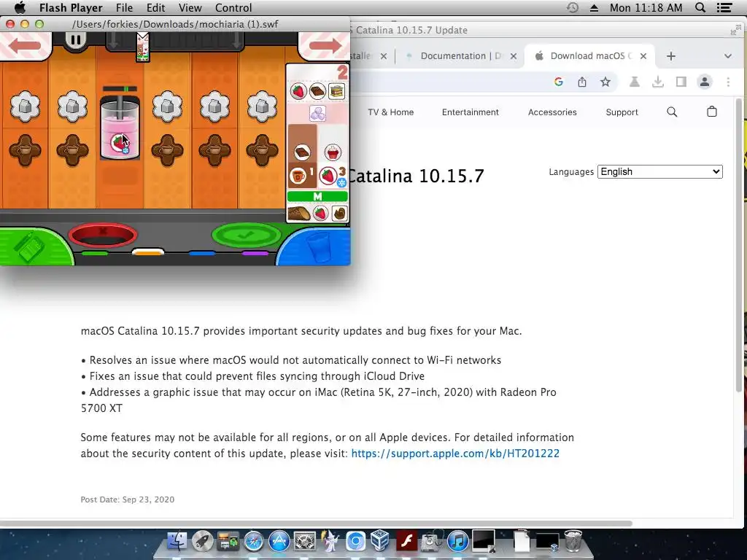The height and width of the screenshot is (560, 747).
Task: Open Safari from the Dock
Action: coord(253,542)
